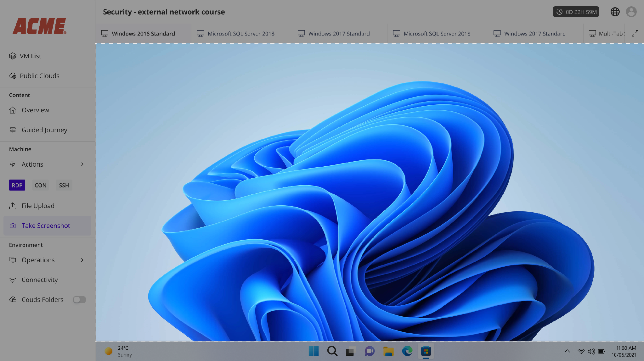The width and height of the screenshot is (644, 361).
Task: Open the weather widget showing 24°C Sunny
Action: [118, 351]
